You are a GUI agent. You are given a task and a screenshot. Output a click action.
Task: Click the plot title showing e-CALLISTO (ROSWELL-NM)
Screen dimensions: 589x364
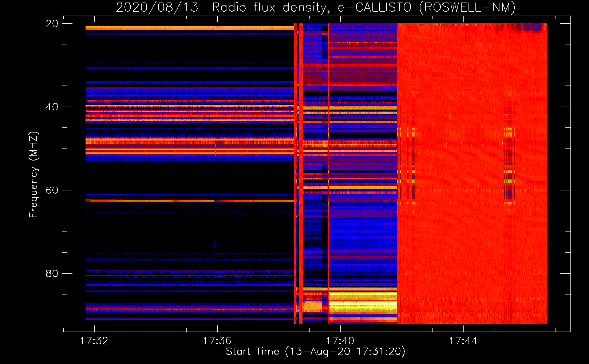[x=315, y=7]
